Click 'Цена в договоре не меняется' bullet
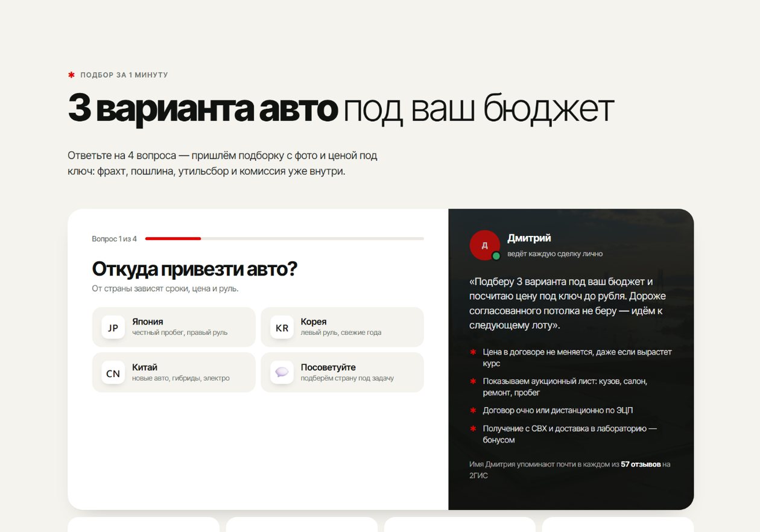760x532 pixels. point(577,358)
